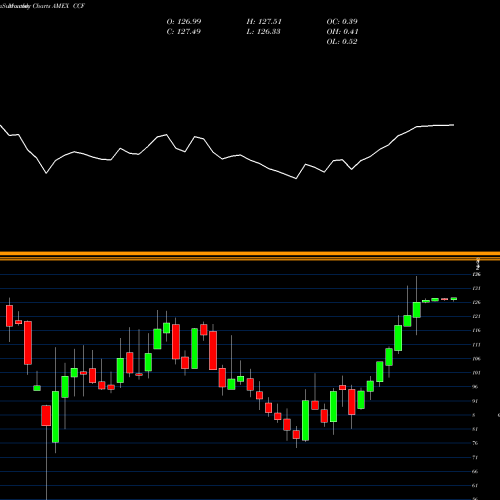Click the 96 price axis label

click(475, 387)
